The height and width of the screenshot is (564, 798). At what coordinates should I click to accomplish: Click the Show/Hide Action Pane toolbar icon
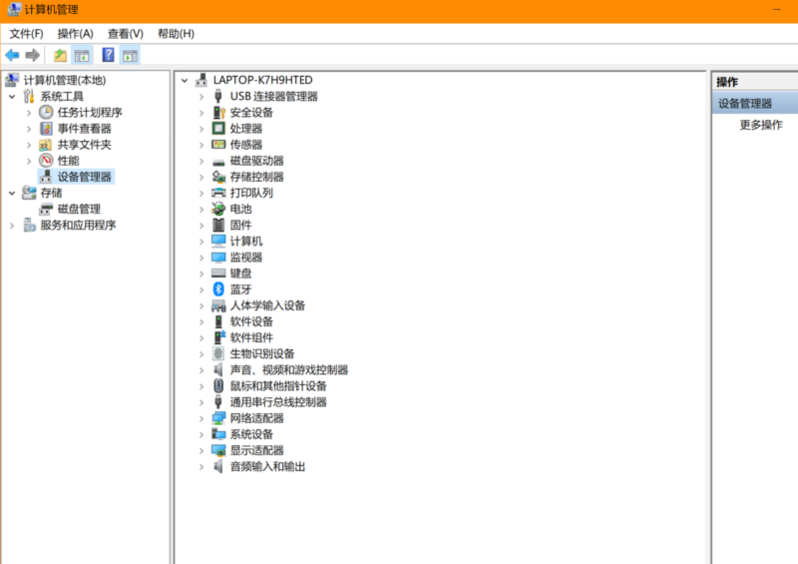130,55
